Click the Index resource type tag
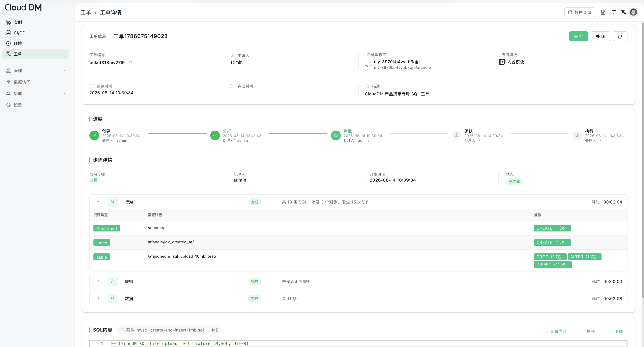Screen dimensions: 644x347 point(101,243)
